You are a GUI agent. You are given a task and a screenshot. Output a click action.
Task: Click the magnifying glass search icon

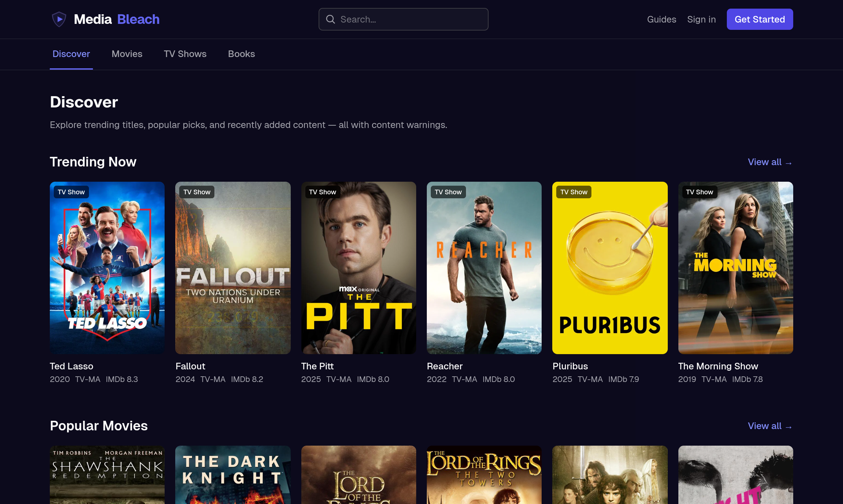click(x=331, y=19)
